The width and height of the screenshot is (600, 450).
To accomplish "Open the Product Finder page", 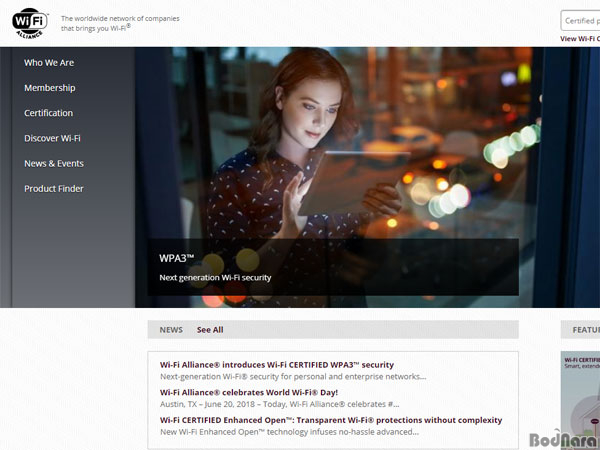I will (x=54, y=189).
